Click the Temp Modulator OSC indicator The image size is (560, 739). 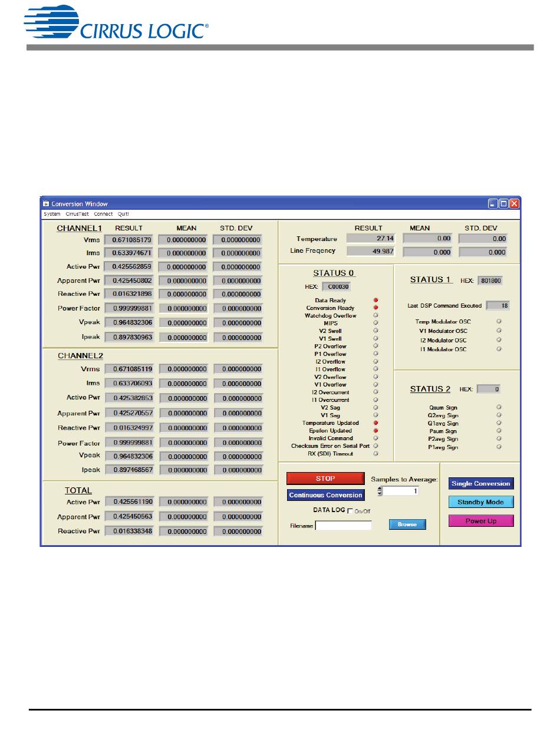coord(499,321)
